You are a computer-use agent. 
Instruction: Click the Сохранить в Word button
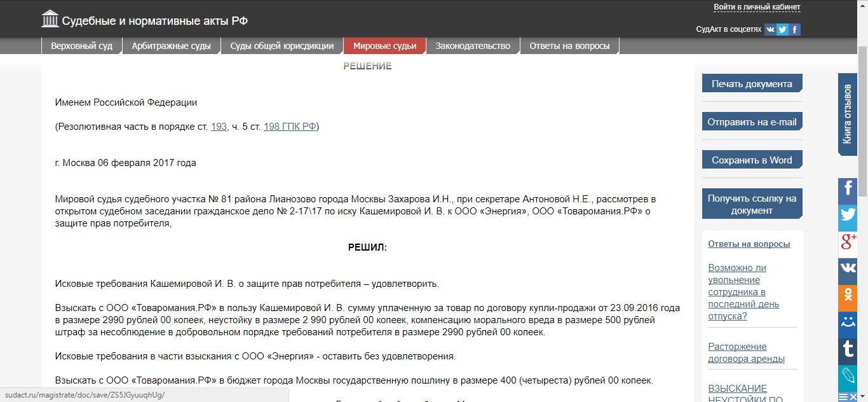pyautogui.click(x=752, y=160)
